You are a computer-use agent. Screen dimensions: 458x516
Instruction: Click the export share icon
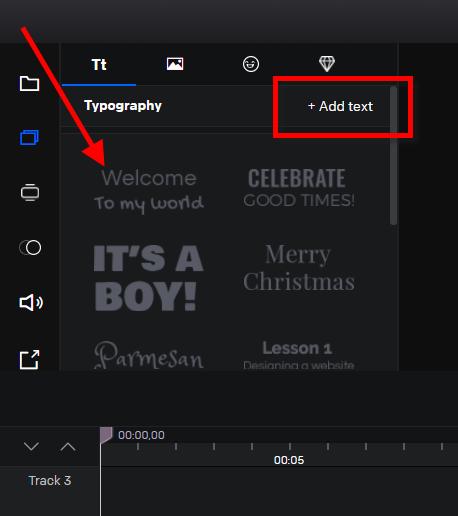click(30, 360)
